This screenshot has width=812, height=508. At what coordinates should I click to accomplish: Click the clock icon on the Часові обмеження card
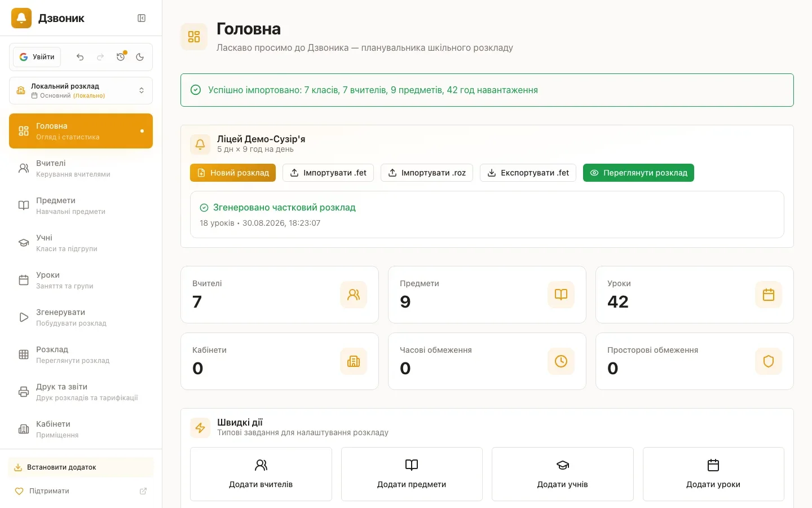(561, 361)
